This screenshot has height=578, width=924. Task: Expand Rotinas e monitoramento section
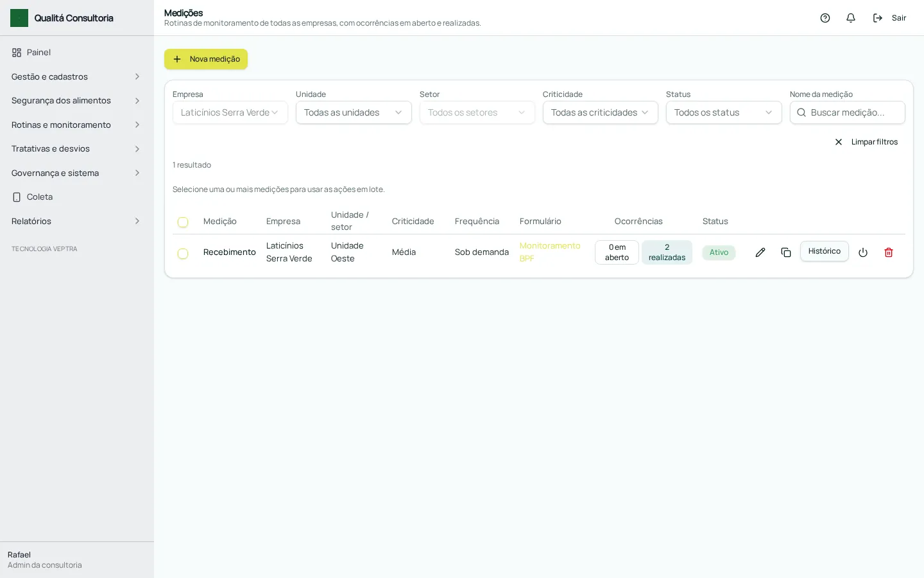coord(77,125)
